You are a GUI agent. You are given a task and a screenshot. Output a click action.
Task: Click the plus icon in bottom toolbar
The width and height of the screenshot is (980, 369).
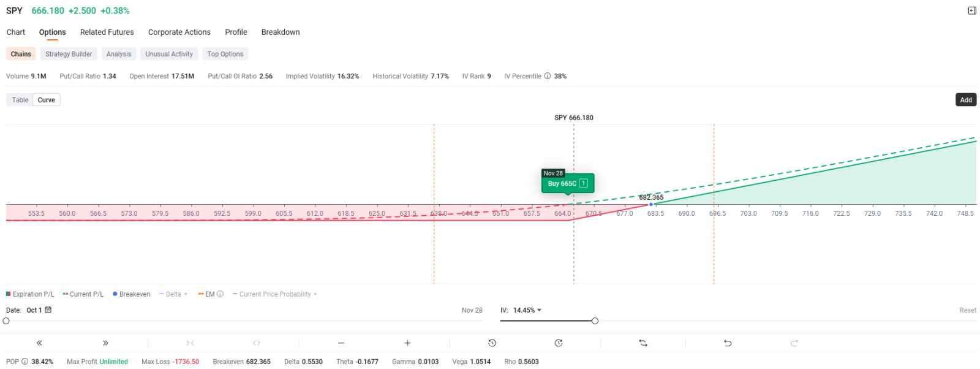pos(407,343)
